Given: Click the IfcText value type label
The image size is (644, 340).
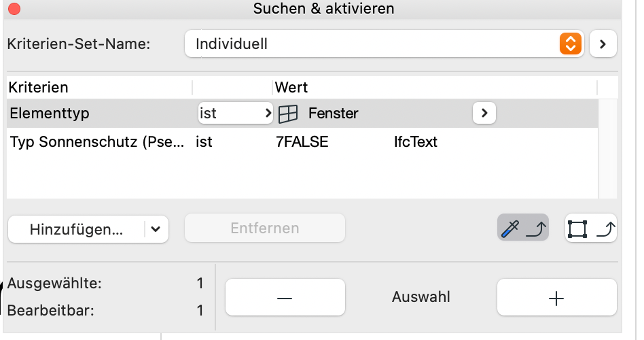Looking at the screenshot, I should (x=416, y=142).
